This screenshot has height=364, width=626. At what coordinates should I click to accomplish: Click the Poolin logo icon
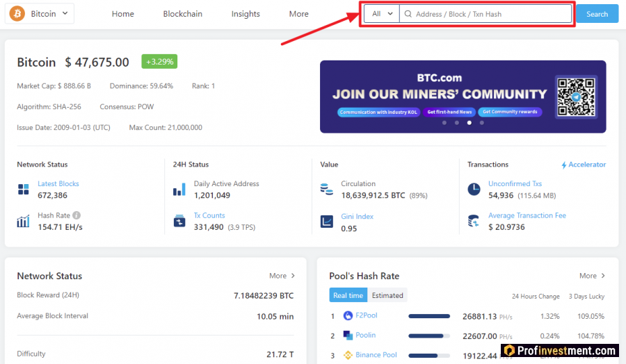click(x=348, y=336)
